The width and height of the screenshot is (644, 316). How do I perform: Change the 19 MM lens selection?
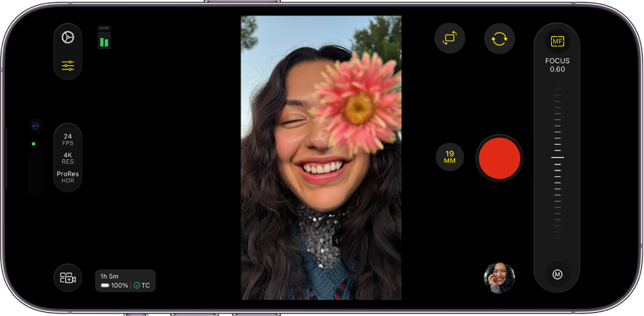[450, 157]
